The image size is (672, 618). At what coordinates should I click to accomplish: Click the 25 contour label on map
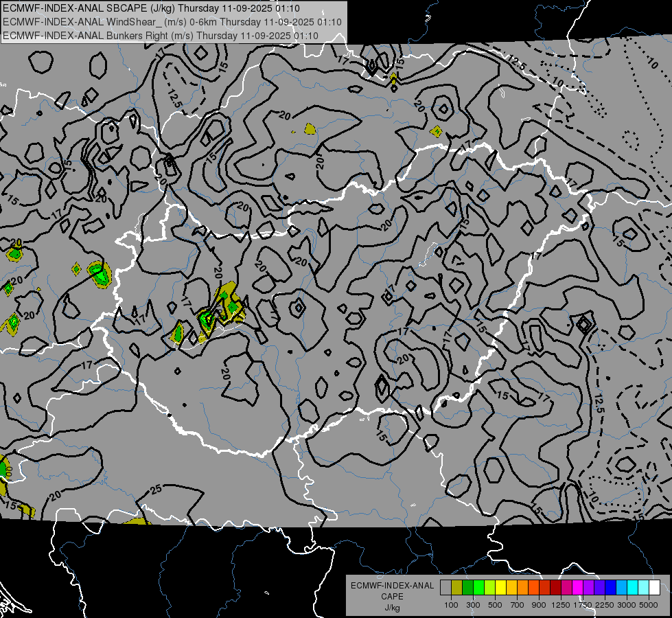pos(156,489)
